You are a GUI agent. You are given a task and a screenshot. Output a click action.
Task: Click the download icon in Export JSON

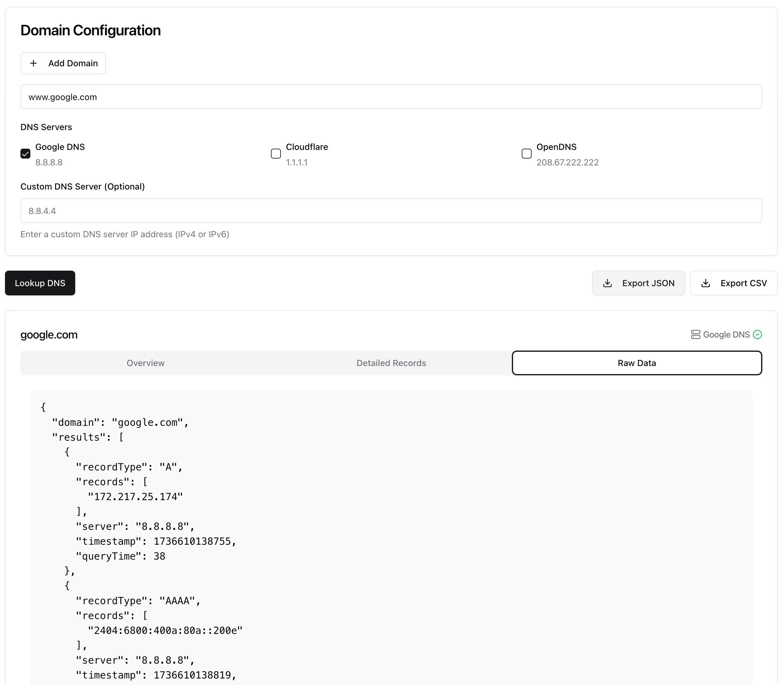[608, 283]
